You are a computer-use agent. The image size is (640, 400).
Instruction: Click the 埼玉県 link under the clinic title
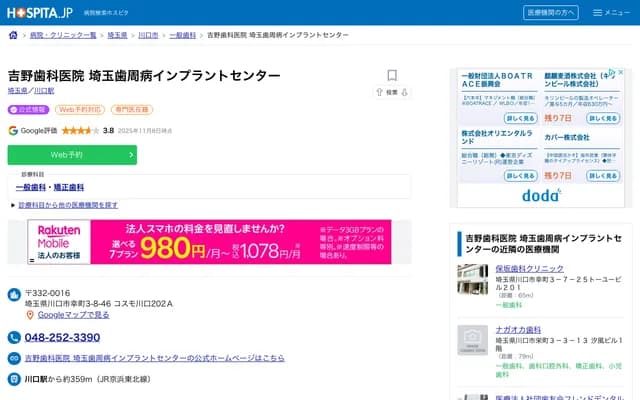click(x=18, y=91)
